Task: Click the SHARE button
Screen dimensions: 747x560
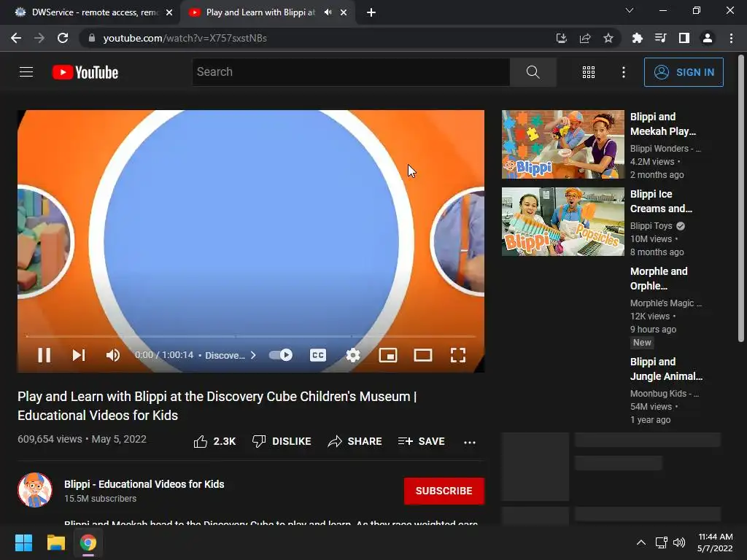Action: pos(355,441)
